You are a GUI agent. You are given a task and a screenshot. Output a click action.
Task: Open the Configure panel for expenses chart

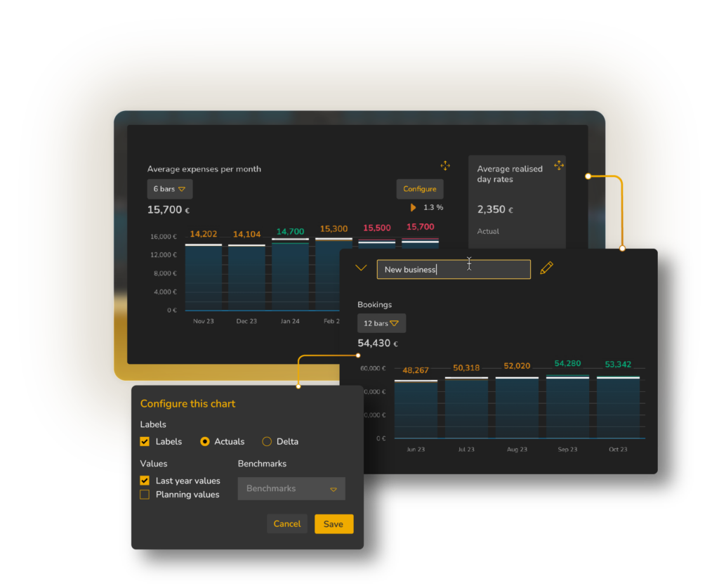(x=420, y=189)
